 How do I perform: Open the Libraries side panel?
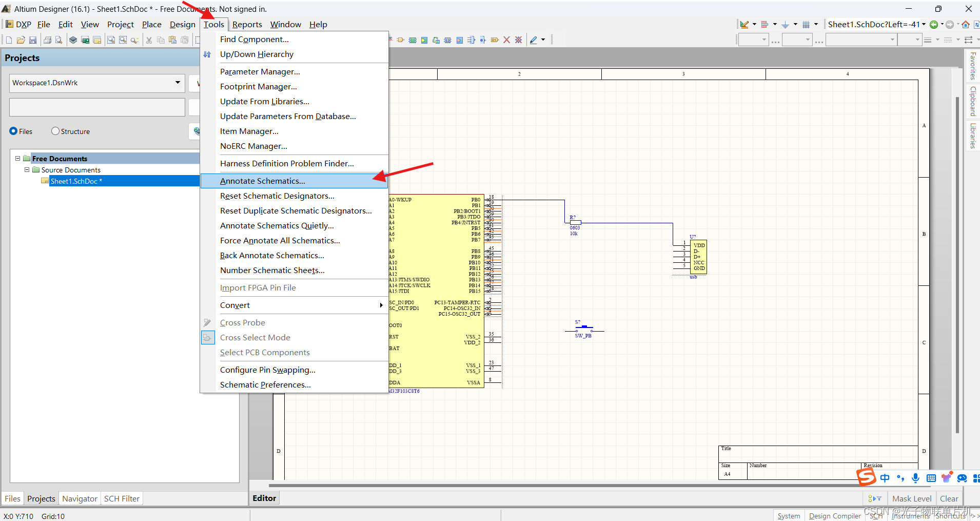click(x=972, y=136)
